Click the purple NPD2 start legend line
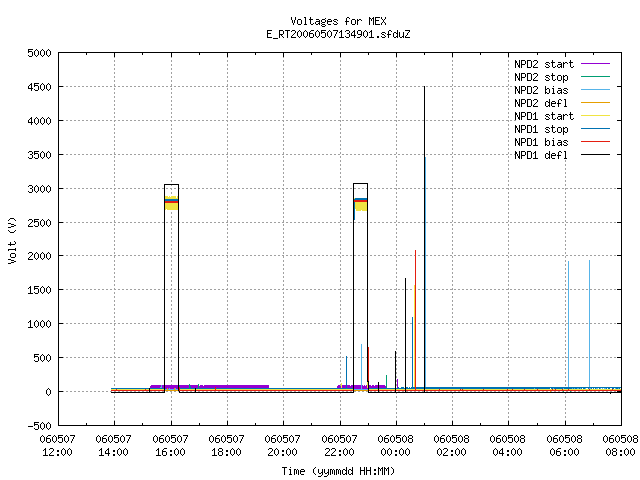The height and width of the screenshot is (480, 640). tap(596, 64)
